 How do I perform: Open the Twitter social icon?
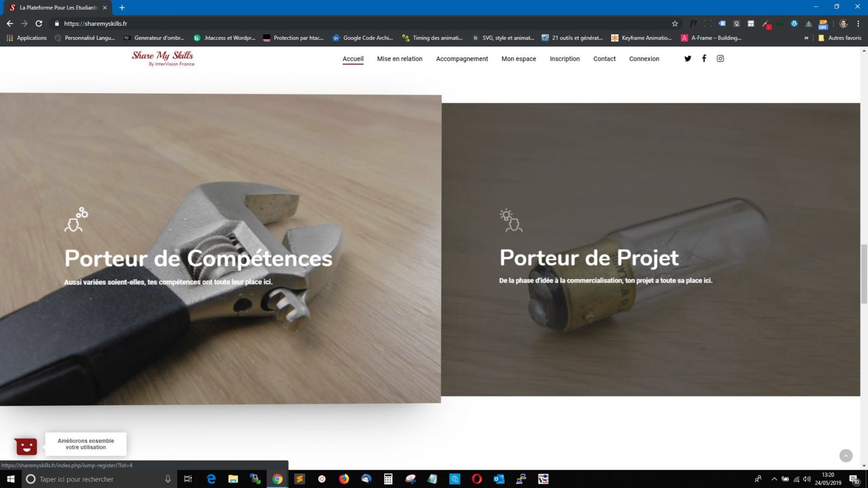tap(688, 59)
